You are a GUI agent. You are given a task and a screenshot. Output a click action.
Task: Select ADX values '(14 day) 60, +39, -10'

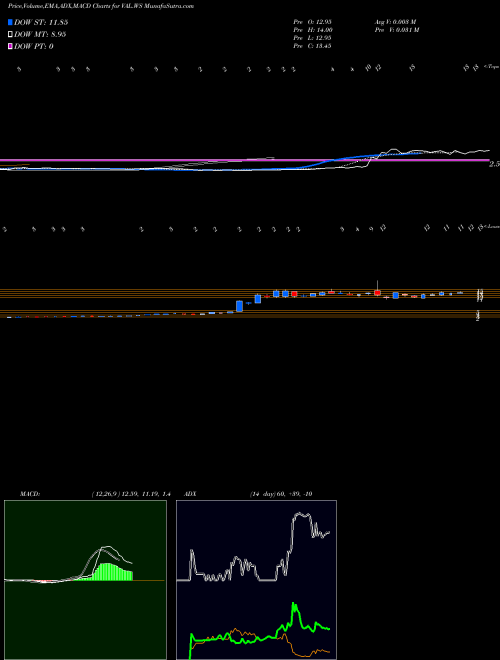(281, 494)
